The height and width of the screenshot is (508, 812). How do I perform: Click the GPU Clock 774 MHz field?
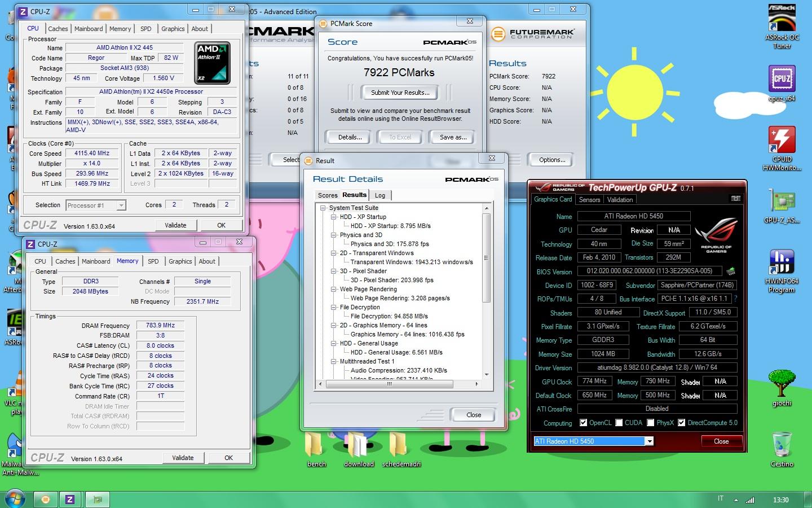pyautogui.click(x=594, y=382)
